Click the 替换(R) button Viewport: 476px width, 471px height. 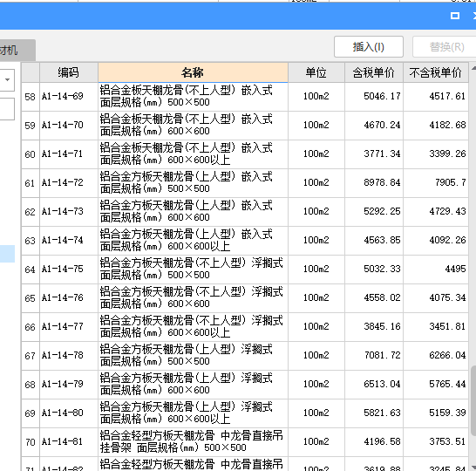pyautogui.click(x=445, y=47)
